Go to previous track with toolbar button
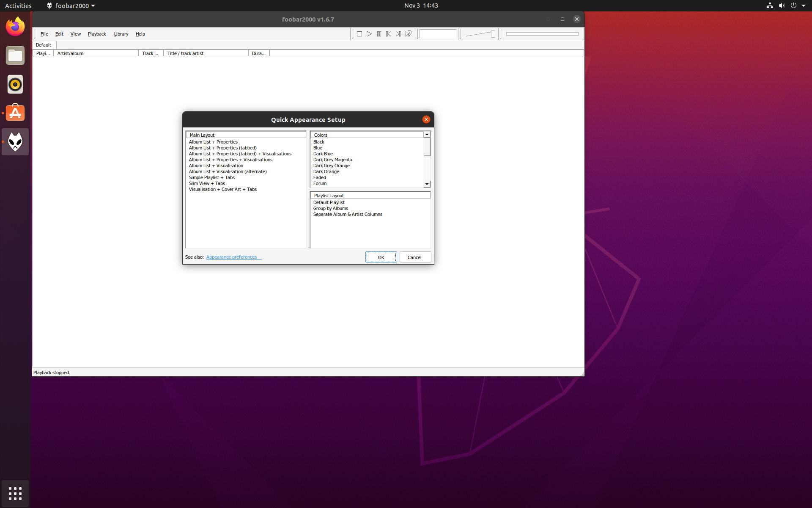812x508 pixels. pyautogui.click(x=389, y=34)
